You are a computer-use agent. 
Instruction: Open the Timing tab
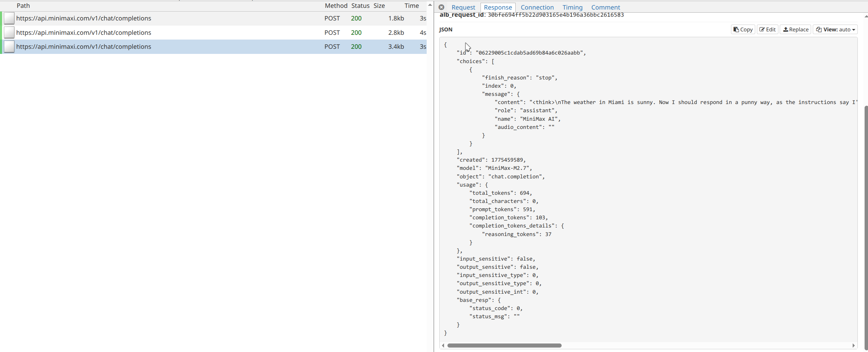tap(572, 7)
